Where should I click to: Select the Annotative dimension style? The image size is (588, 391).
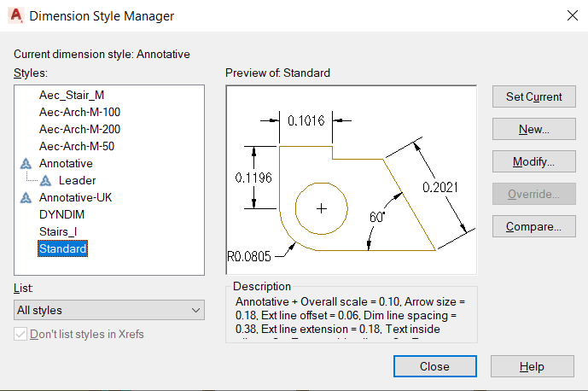tap(66, 164)
